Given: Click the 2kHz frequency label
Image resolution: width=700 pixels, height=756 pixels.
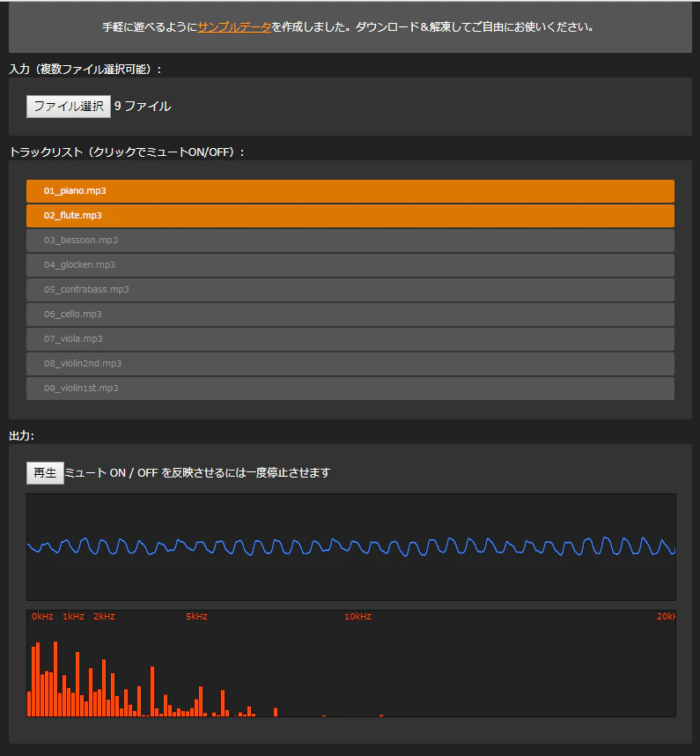Looking at the screenshot, I should pyautogui.click(x=104, y=616).
